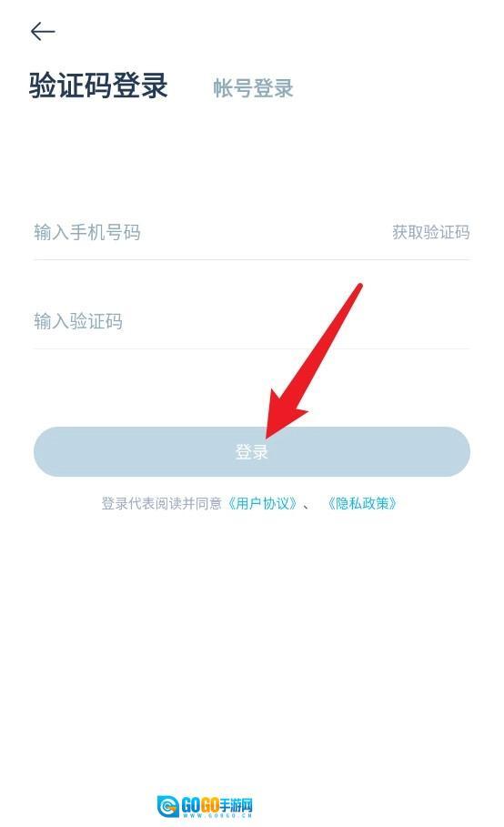Click the www.gogo.cn URL under the watermark
504x827 pixels.
click(217, 816)
